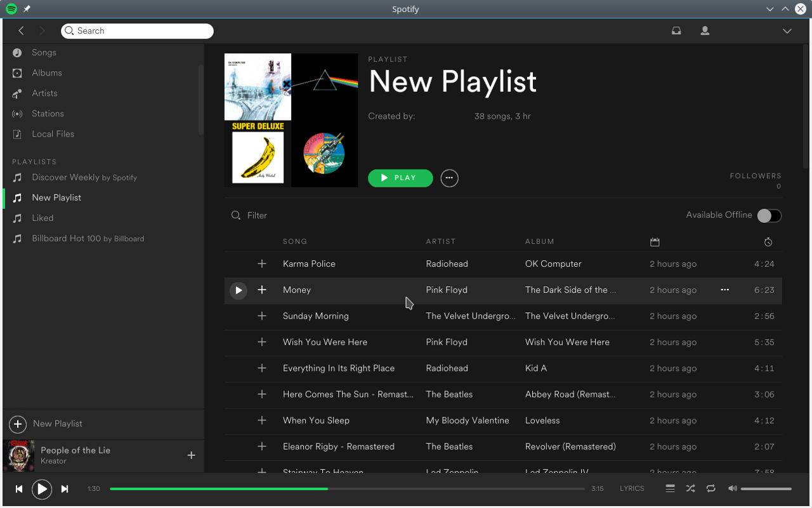The image size is (812, 508).
Task: Open the Kid A album link
Action: tap(535, 368)
